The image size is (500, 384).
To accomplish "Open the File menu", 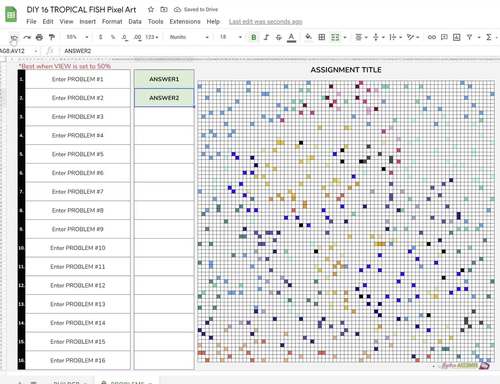I will tap(31, 22).
